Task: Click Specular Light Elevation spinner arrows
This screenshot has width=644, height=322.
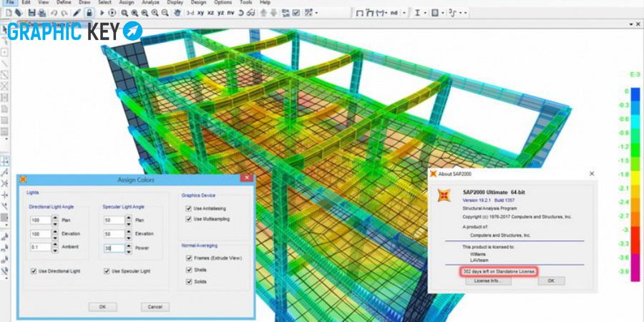Action: click(x=129, y=234)
